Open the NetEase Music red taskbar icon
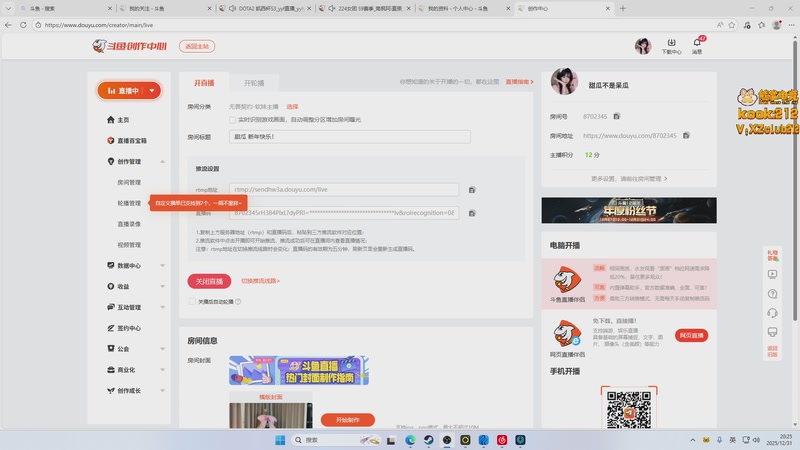 [502, 440]
